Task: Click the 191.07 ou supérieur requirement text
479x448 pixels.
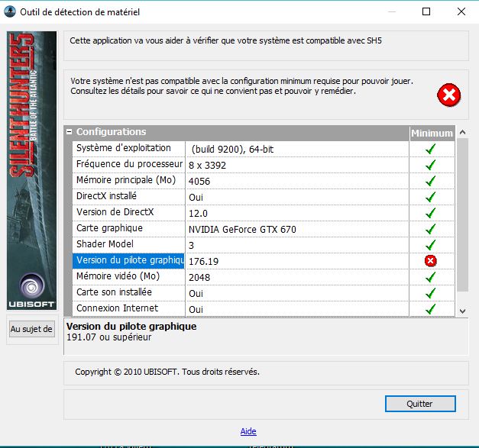Action: click(109, 337)
